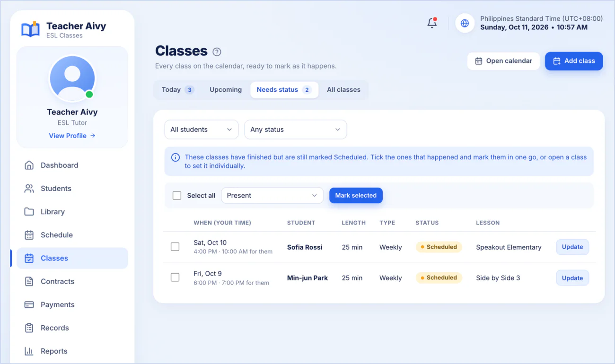The height and width of the screenshot is (364, 615).
Task: Click the Dashboard home icon in sidebar
Action: click(29, 165)
